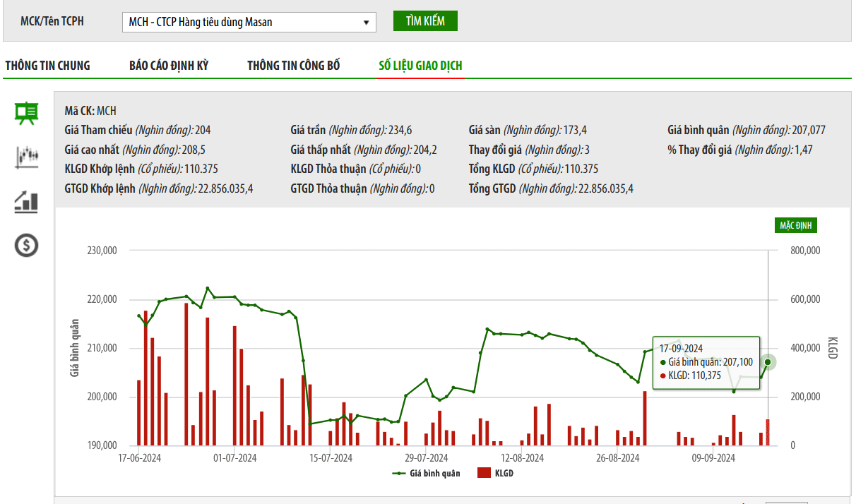Screen dimensions: 856x504
Task: Click the 01-07-2024 date axis label
Action: pyautogui.click(x=235, y=457)
